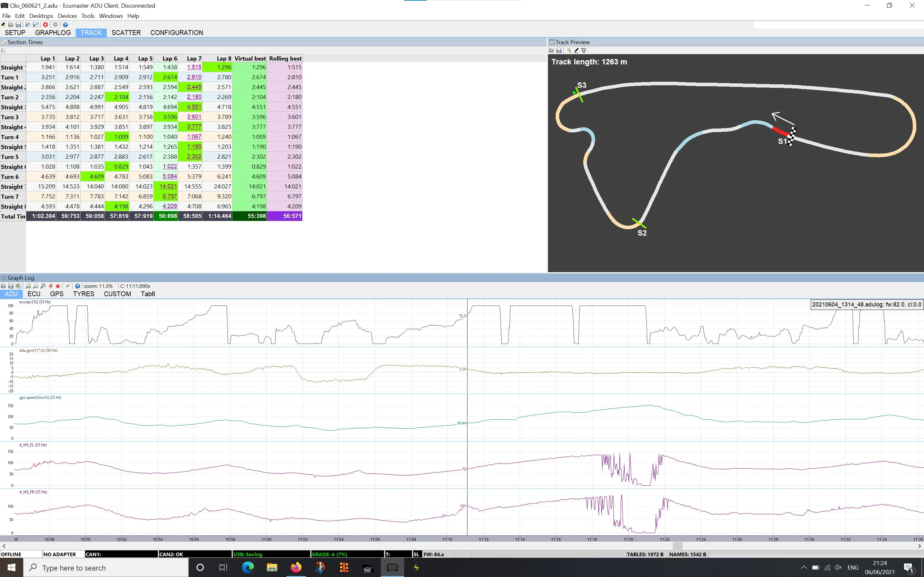Click the track outline shape icon
The height and width of the screenshot is (577, 924).
583,50
